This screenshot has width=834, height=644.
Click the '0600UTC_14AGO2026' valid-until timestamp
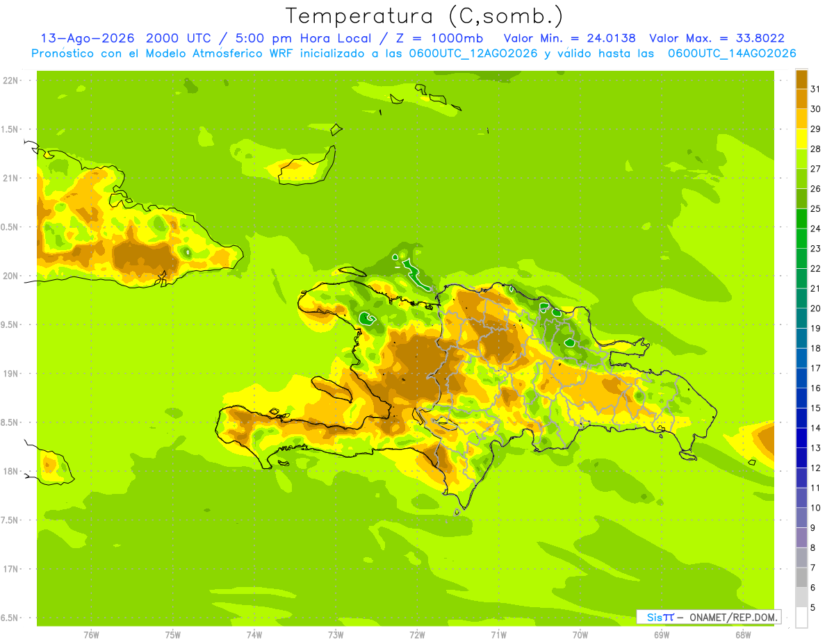[732, 53]
